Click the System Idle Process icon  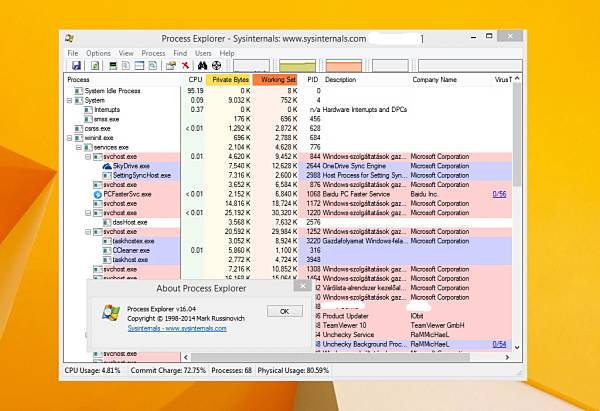tap(78, 91)
